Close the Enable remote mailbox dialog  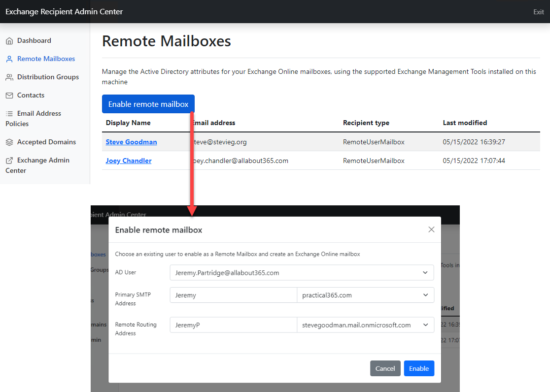(431, 229)
